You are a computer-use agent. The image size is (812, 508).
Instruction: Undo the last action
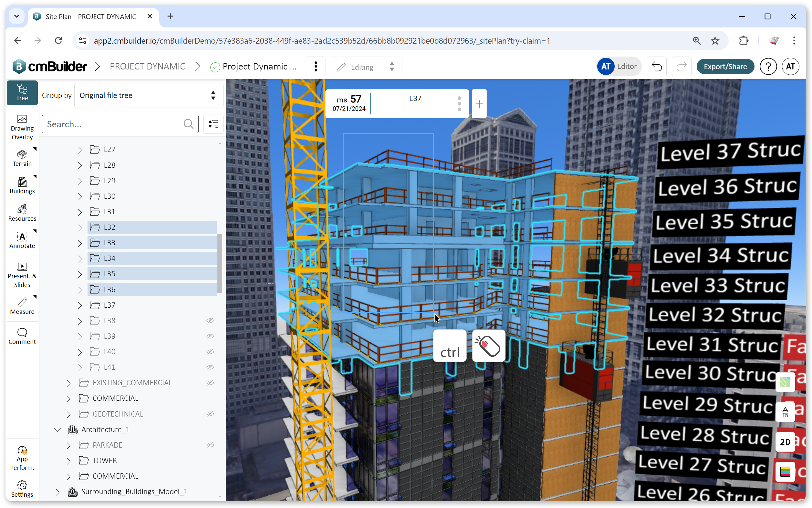click(x=657, y=67)
